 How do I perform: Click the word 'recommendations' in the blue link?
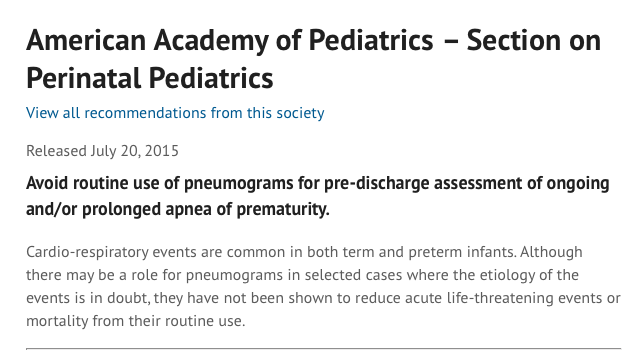145,113
